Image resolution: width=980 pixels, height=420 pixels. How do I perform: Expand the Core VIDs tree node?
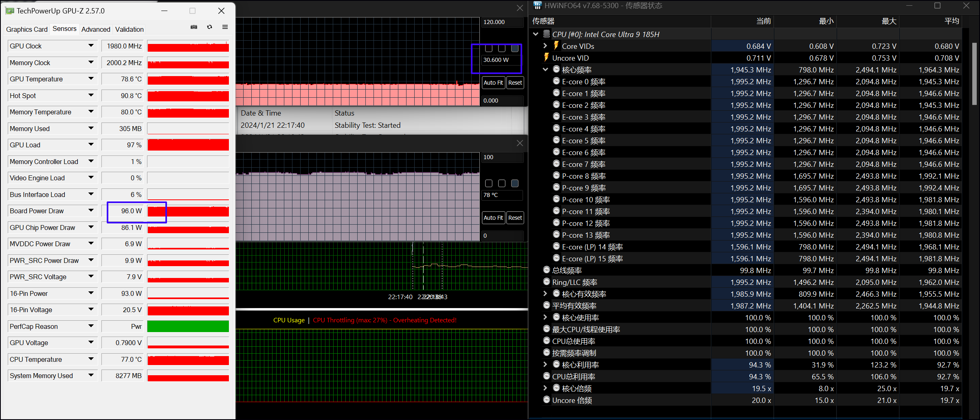pos(545,46)
